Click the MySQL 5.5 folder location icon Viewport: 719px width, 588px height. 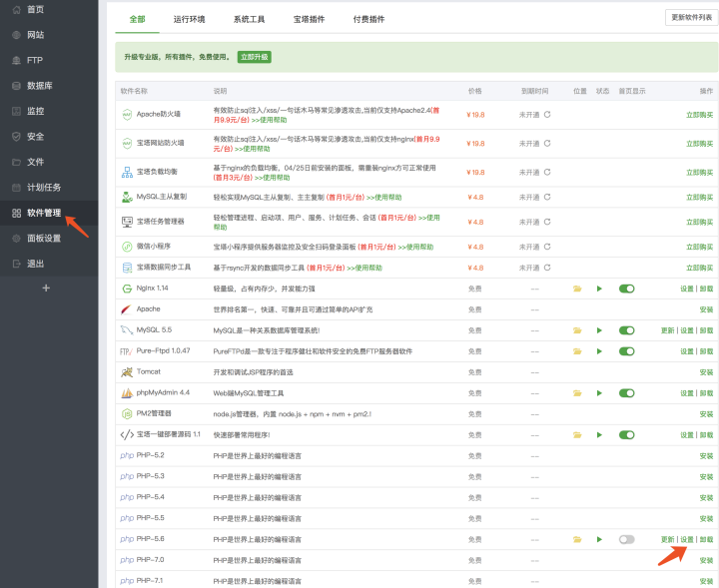(577, 330)
